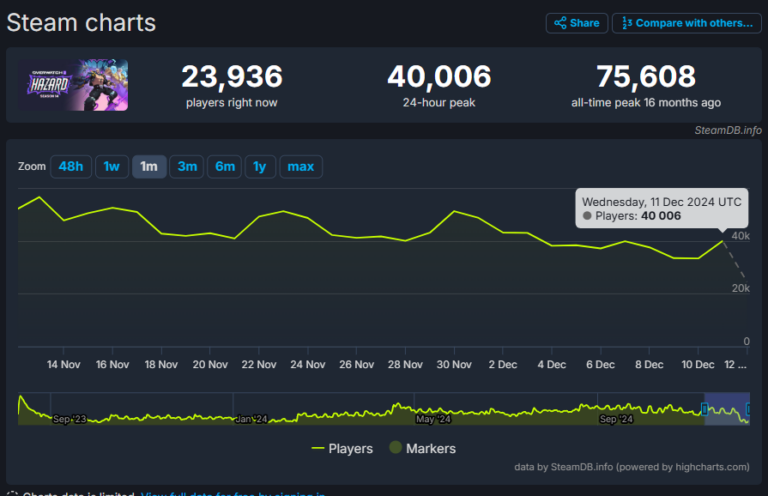Click the 11 Dec data point on chart

[x=722, y=241]
